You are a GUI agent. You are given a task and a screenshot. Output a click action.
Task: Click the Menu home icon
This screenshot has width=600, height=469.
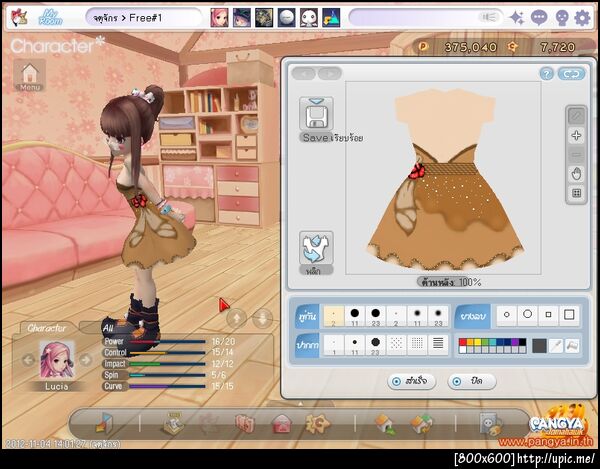(30, 75)
